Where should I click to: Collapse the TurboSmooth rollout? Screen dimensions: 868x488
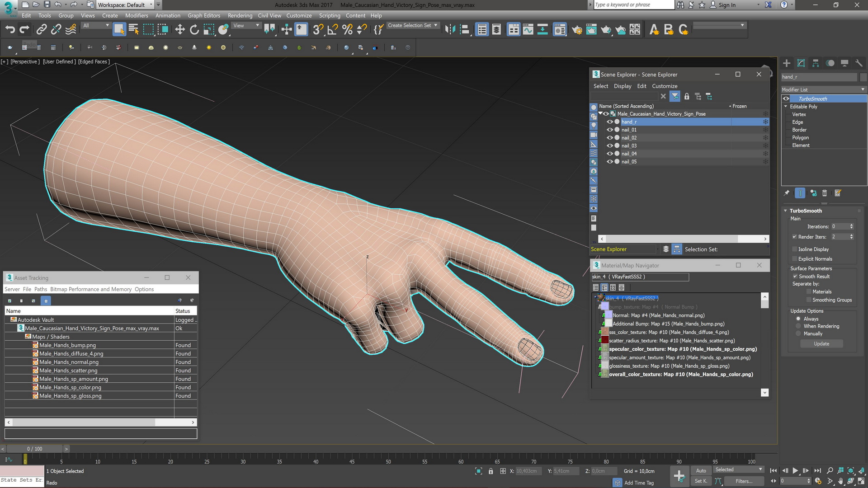pyautogui.click(x=786, y=211)
